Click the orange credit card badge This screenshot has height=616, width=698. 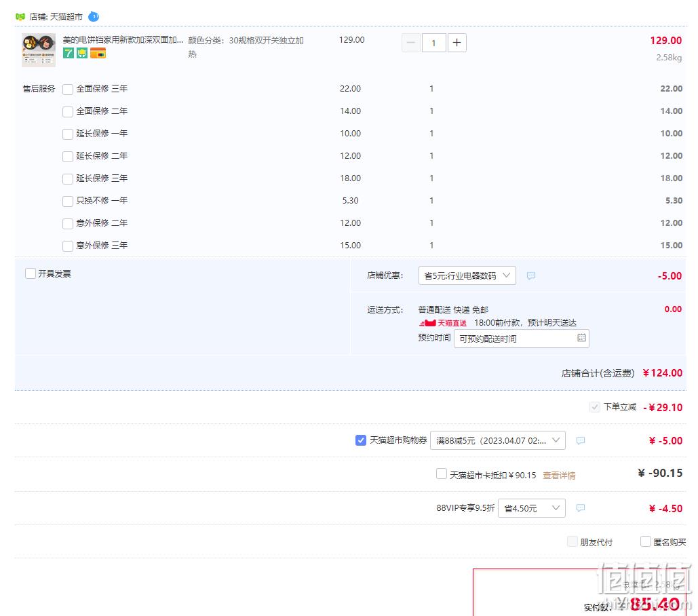pyautogui.click(x=98, y=54)
